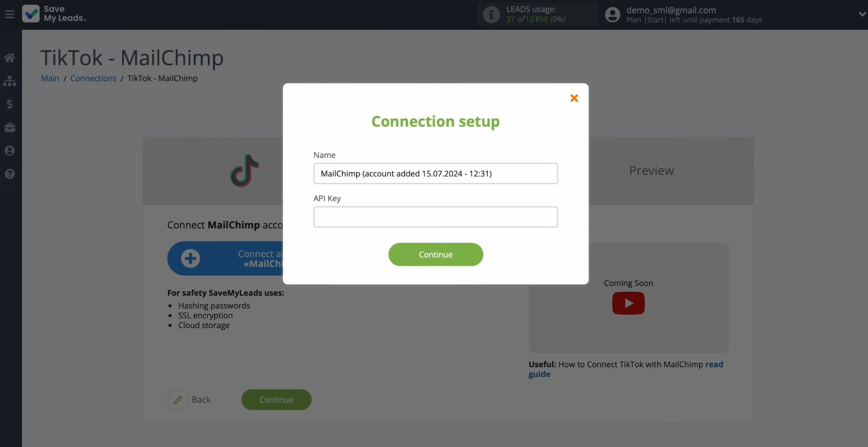This screenshot has height=447, width=868.
Task: Click LEADS usage counter text
Action: click(535, 19)
